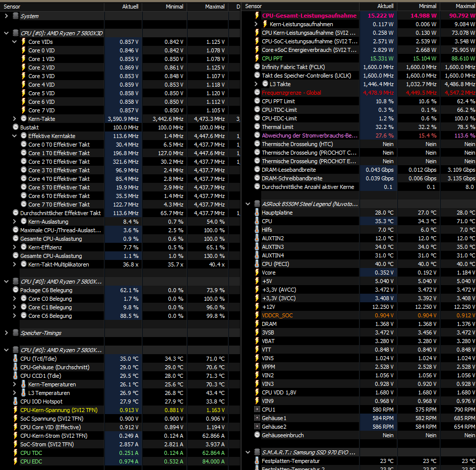Click the thermometer icon next to CPU (Tctl/Tdie)
Screen dimensions: 476x470
pos(15,359)
